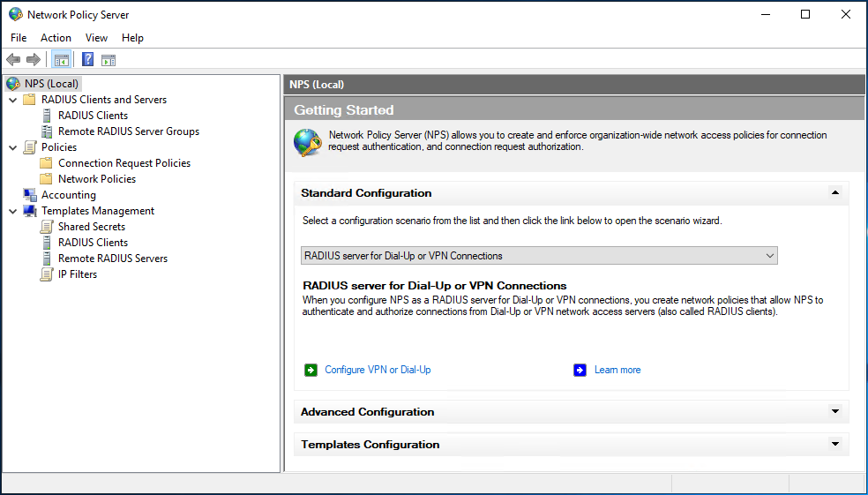Image resolution: width=868 pixels, height=495 pixels.
Task: Select RADIUS Clients and Servers label
Action: (104, 100)
